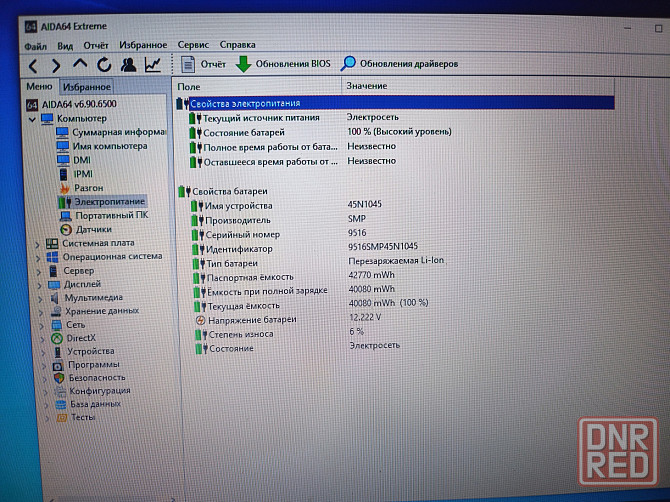Expand the Сеть node
The image size is (670, 502).
[42, 326]
